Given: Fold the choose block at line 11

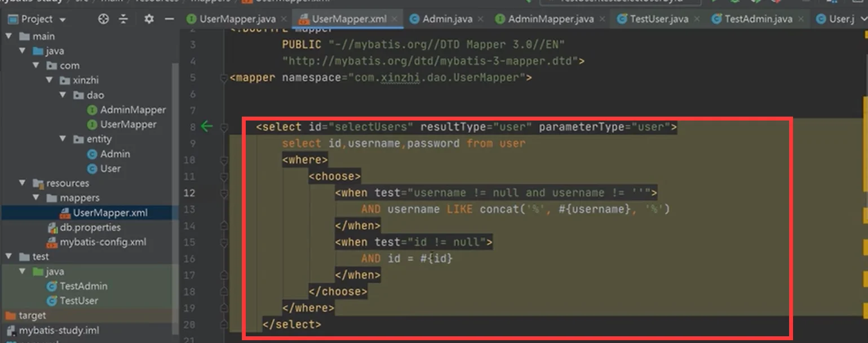Looking at the screenshot, I should (224, 176).
